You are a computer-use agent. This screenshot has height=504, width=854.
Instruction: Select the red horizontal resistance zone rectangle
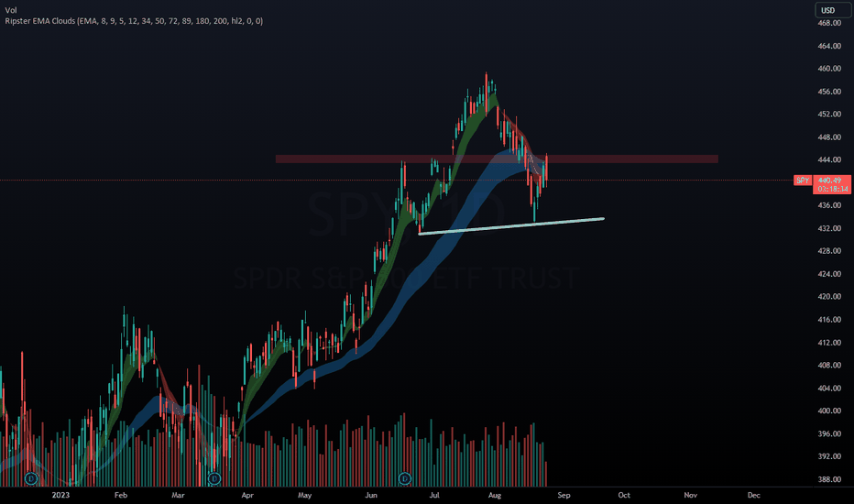tap(497, 159)
